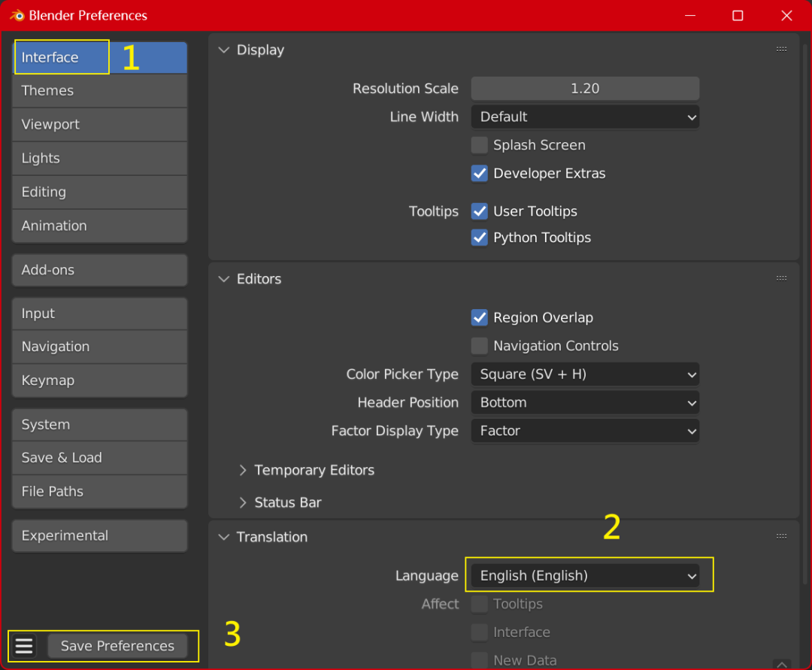The width and height of the screenshot is (812, 670).
Task: Enable the Splash Screen checkbox
Action: coord(480,145)
